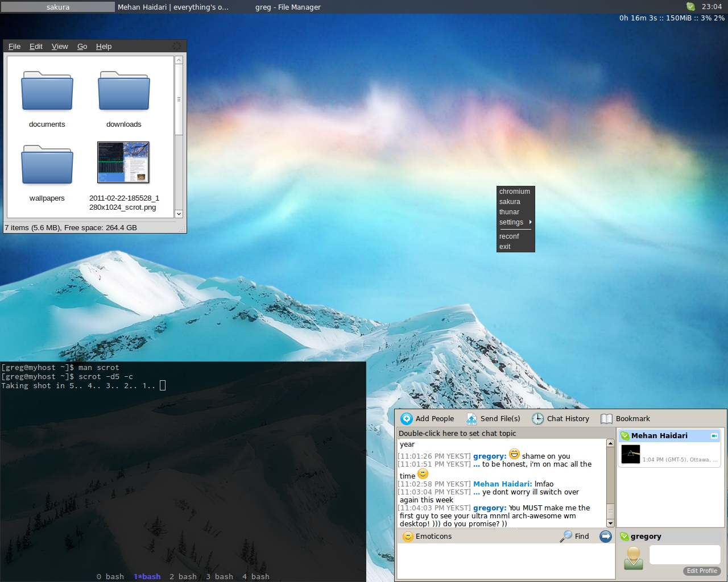Click the Send File(s) icon
This screenshot has width=728, height=582.
471,419
